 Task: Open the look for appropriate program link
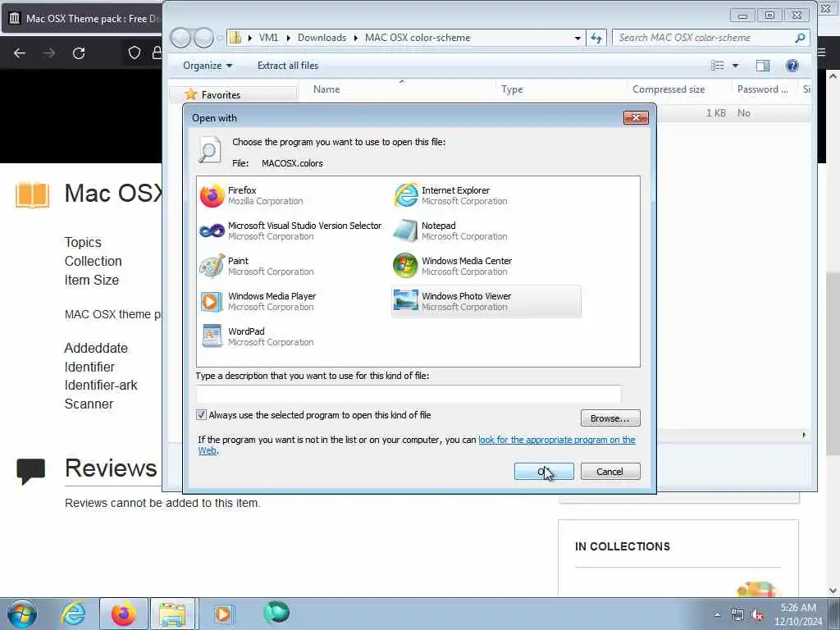[x=557, y=440]
